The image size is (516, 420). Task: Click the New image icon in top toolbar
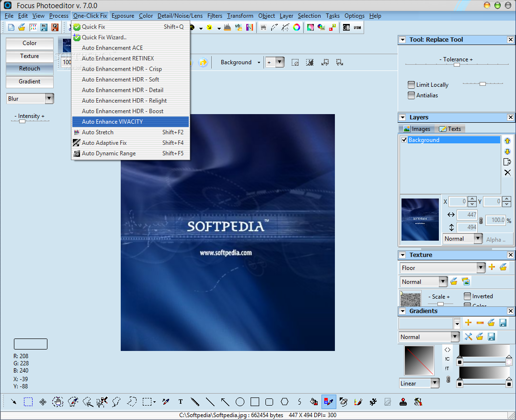tap(11, 27)
